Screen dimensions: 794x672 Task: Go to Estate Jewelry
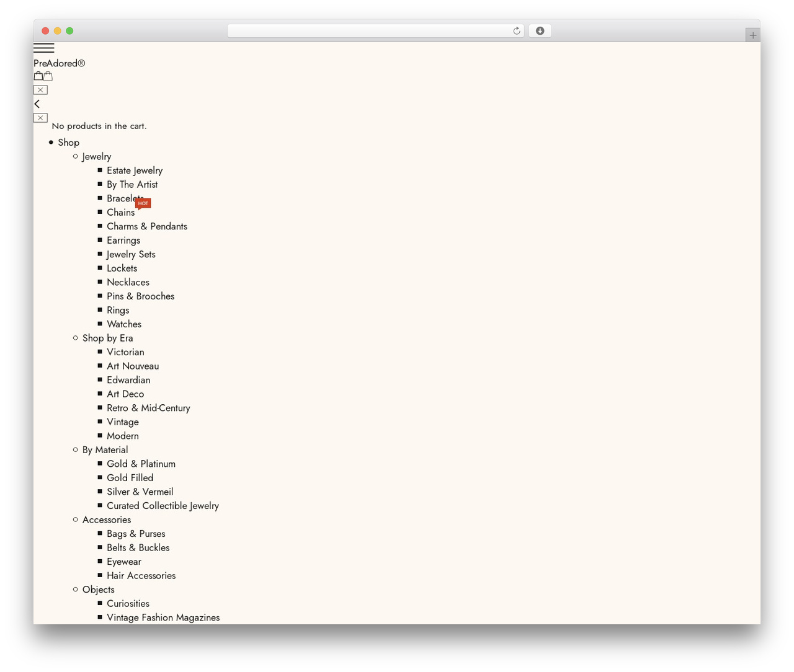135,170
